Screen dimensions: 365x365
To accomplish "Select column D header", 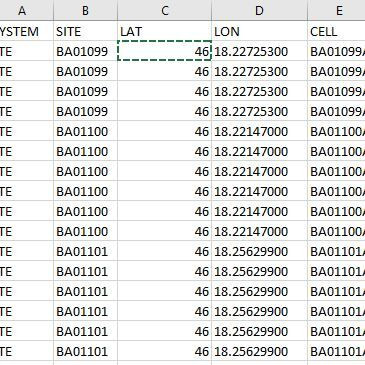I will pos(259,10).
